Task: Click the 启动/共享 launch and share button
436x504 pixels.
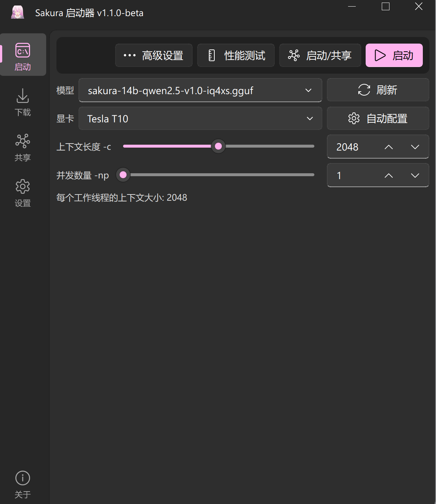Action: tap(320, 55)
